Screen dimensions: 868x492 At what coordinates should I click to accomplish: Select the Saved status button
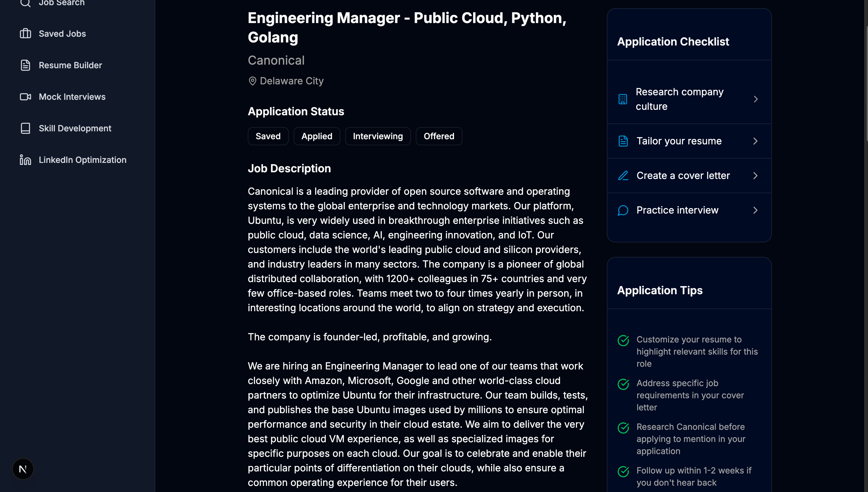(268, 136)
